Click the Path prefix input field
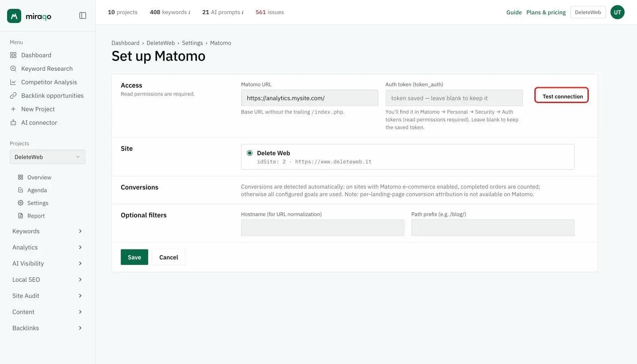 coord(493,228)
